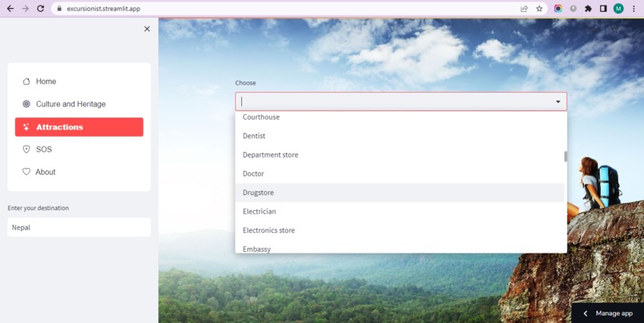The height and width of the screenshot is (323, 644).
Task: Click the heart icon beside About
Action: coord(26,172)
